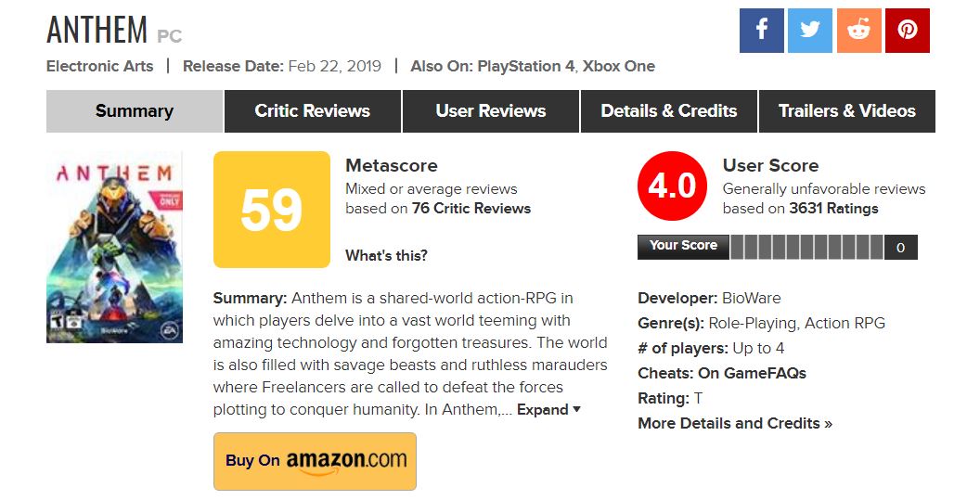Click the Anthem box art thumbnail
980x500 pixels.
[114, 247]
